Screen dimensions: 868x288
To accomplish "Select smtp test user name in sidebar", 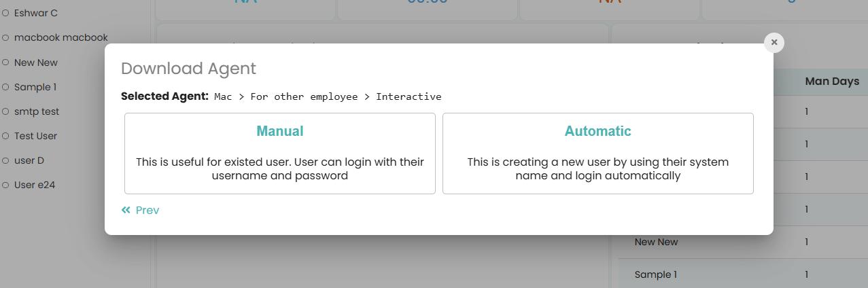I will click(x=37, y=111).
